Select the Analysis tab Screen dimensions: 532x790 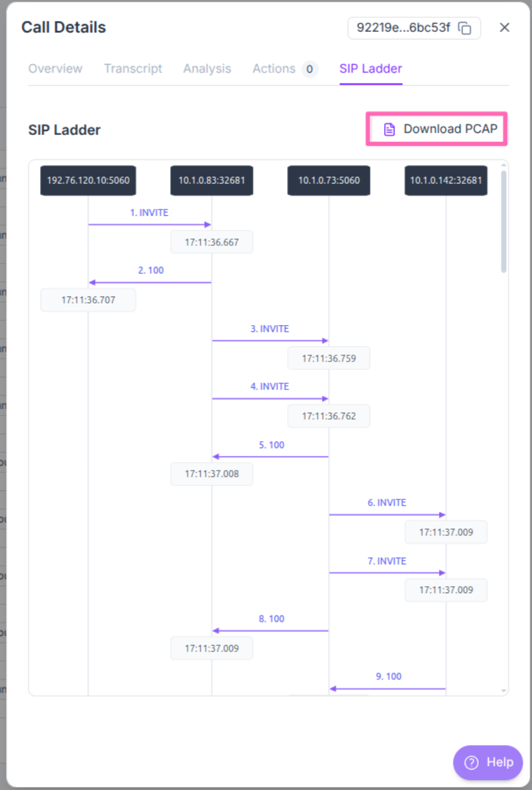point(207,69)
